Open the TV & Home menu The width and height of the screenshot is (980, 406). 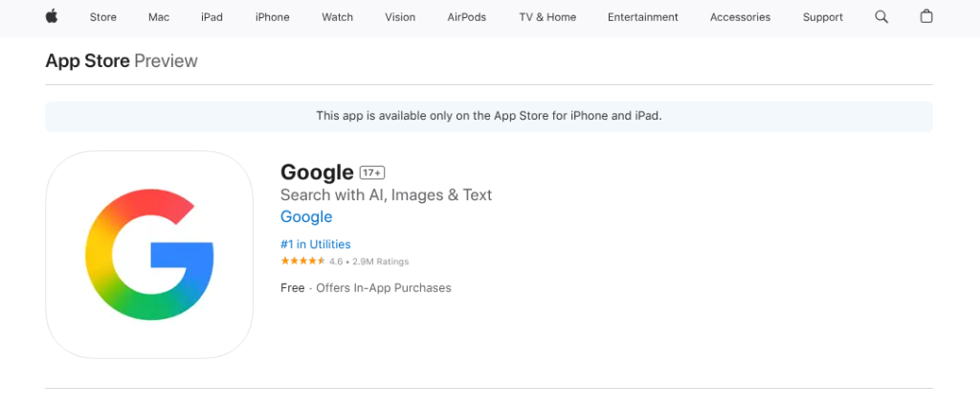tap(547, 17)
